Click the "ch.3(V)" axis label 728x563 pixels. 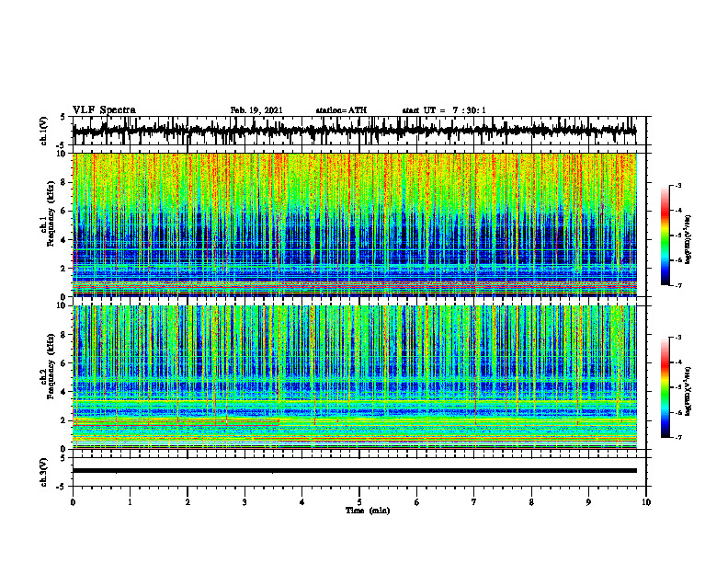[x=44, y=472]
